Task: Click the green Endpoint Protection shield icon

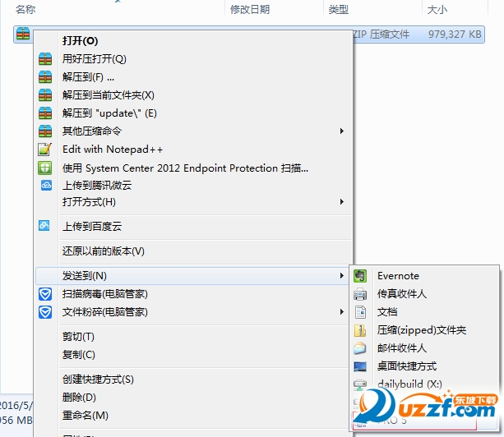Action: [x=45, y=168]
